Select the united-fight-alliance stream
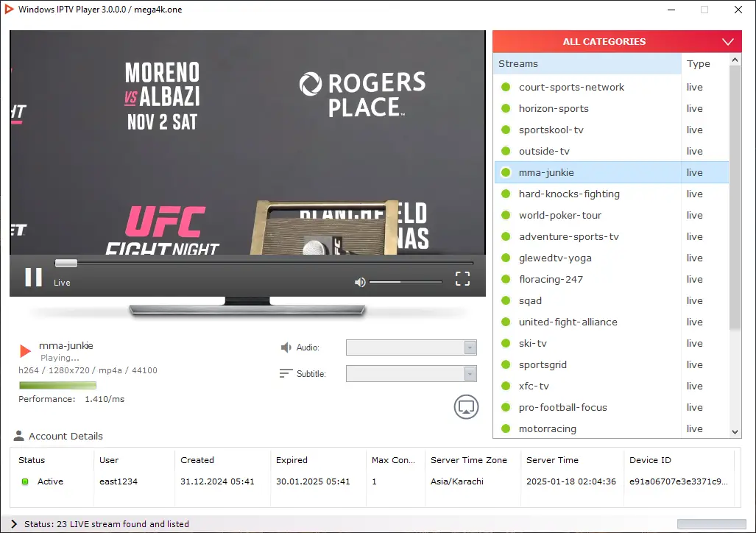Screen dimensions: 756x533 coord(612,322)
